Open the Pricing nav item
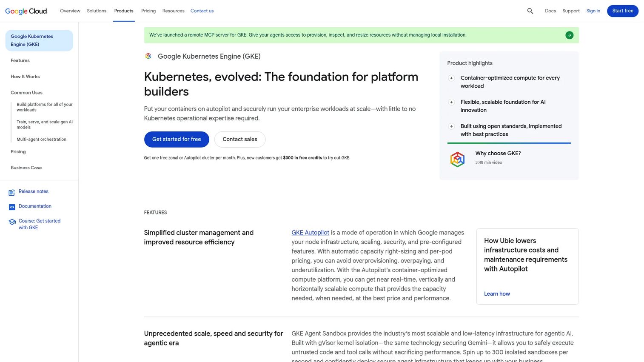This screenshot has height=362, width=644. (148, 11)
